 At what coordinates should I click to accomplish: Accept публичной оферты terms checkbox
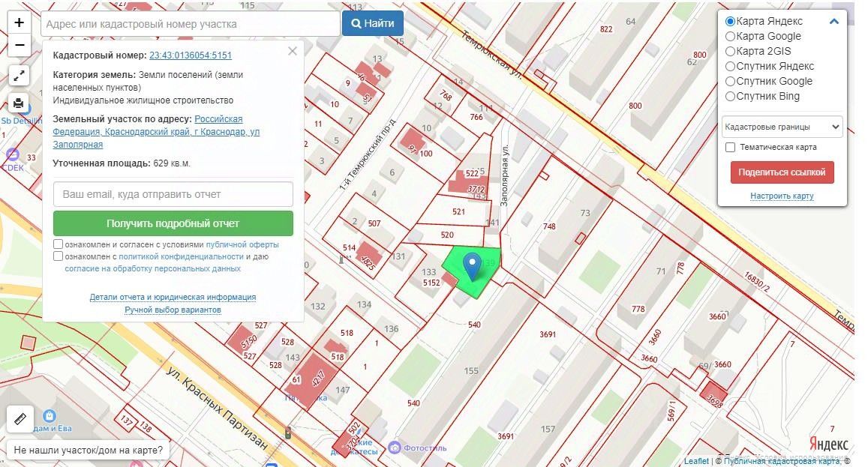click(58, 244)
